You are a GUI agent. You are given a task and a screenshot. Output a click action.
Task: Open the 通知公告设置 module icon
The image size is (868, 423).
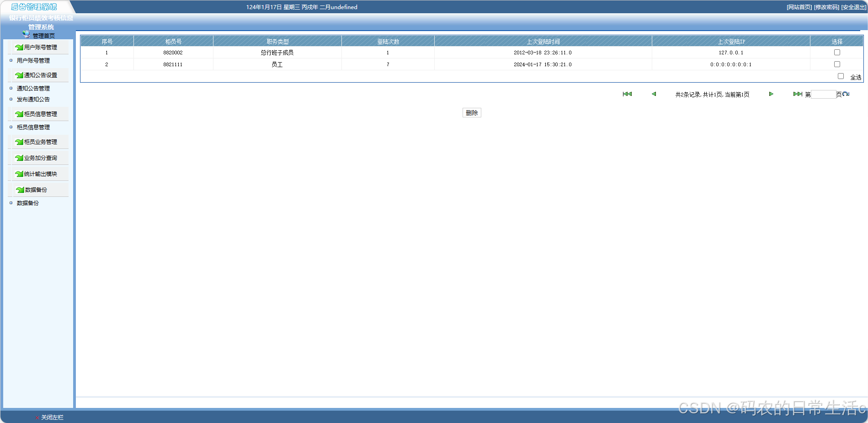[19, 75]
